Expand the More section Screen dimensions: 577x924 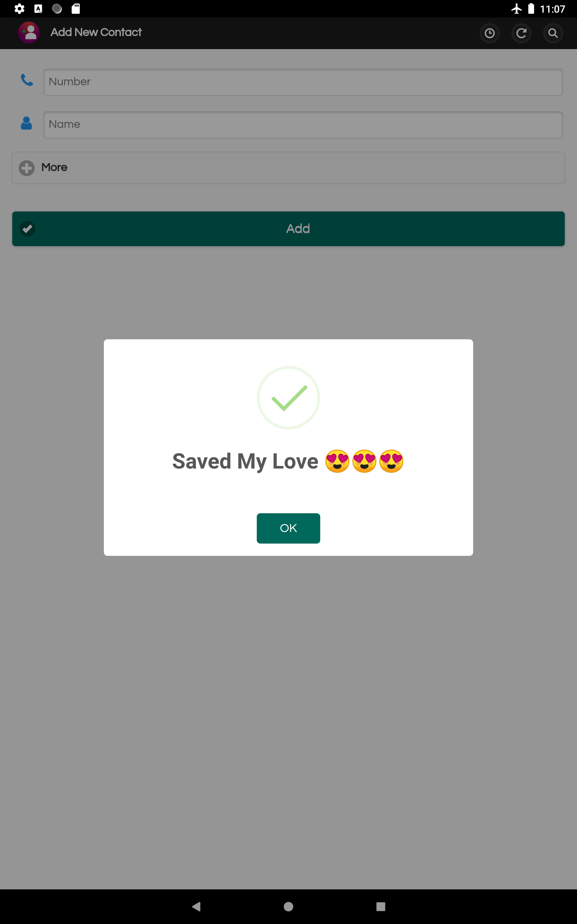click(288, 167)
